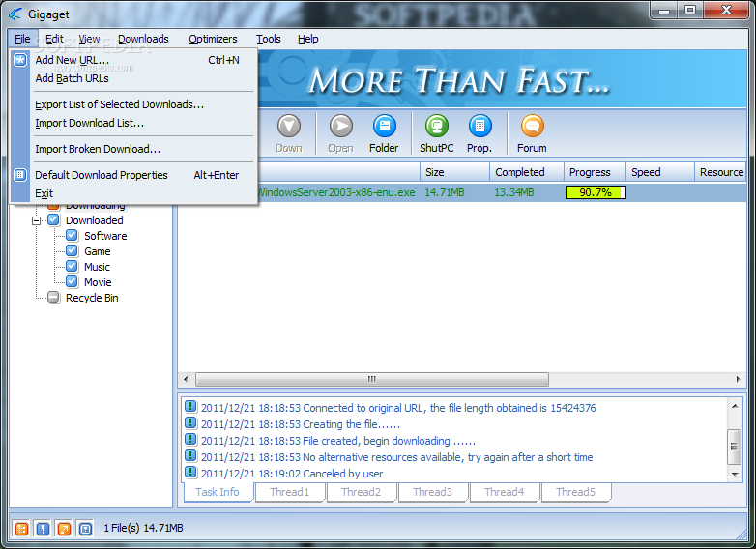Choose Default Download Properties from the File menu
This screenshot has width=756, height=549.
[134, 175]
